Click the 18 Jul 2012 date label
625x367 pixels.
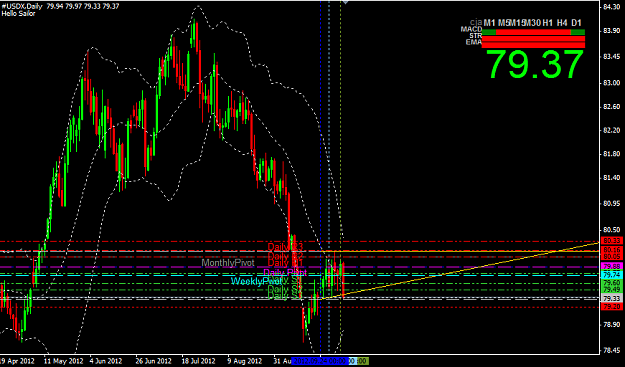tap(198, 361)
